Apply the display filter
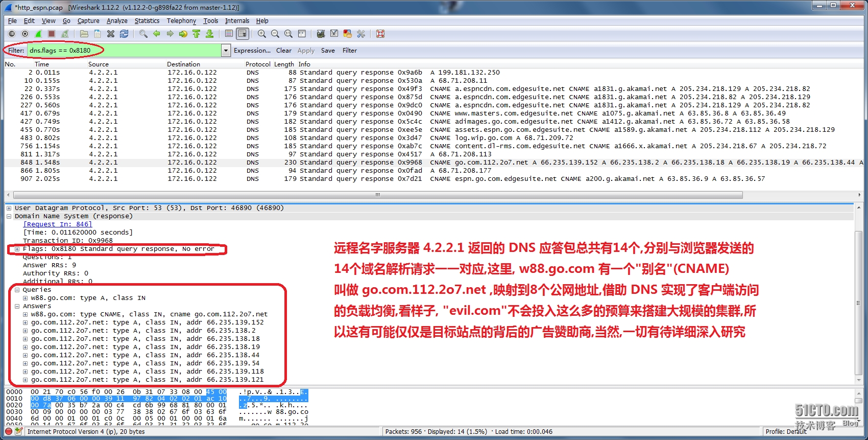Screen dimensions: 868x440 pyautogui.click(x=306, y=51)
